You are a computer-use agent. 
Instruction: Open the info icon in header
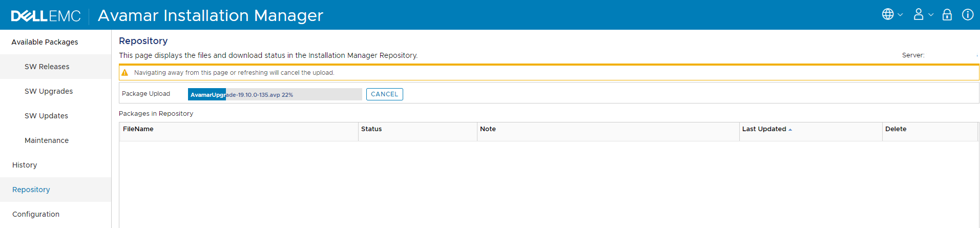click(968, 14)
